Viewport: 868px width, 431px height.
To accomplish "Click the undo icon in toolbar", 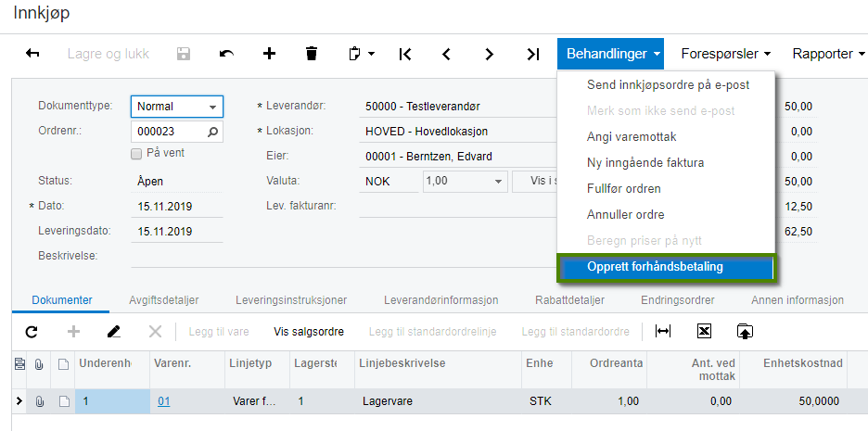I will tap(226, 54).
